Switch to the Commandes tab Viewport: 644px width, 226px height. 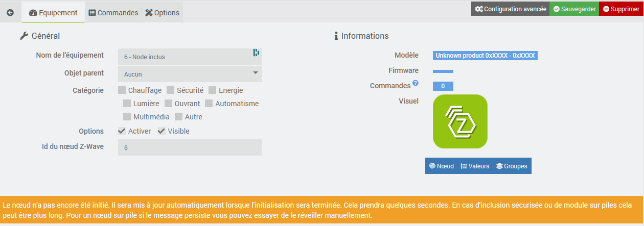pos(113,13)
